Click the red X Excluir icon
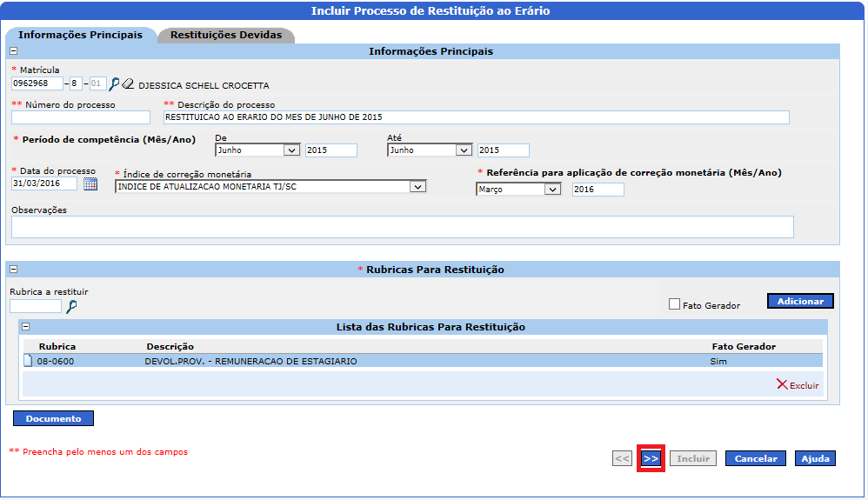The height and width of the screenshot is (500, 868). click(x=781, y=384)
